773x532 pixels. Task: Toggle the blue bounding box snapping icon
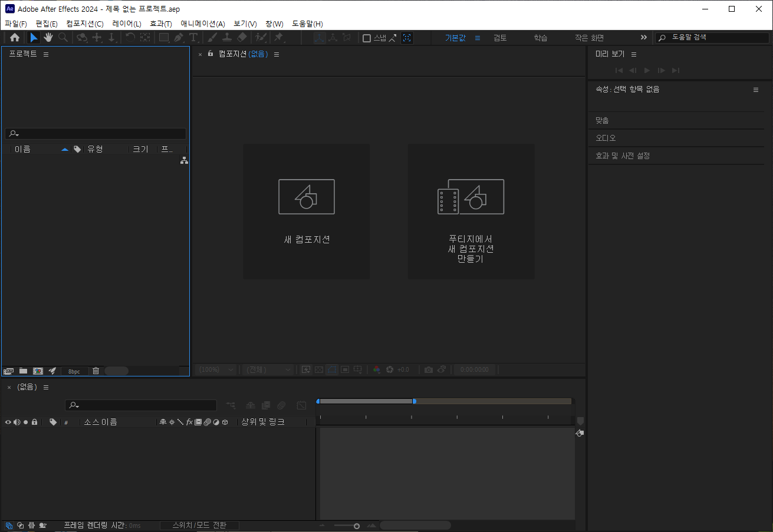pos(407,38)
